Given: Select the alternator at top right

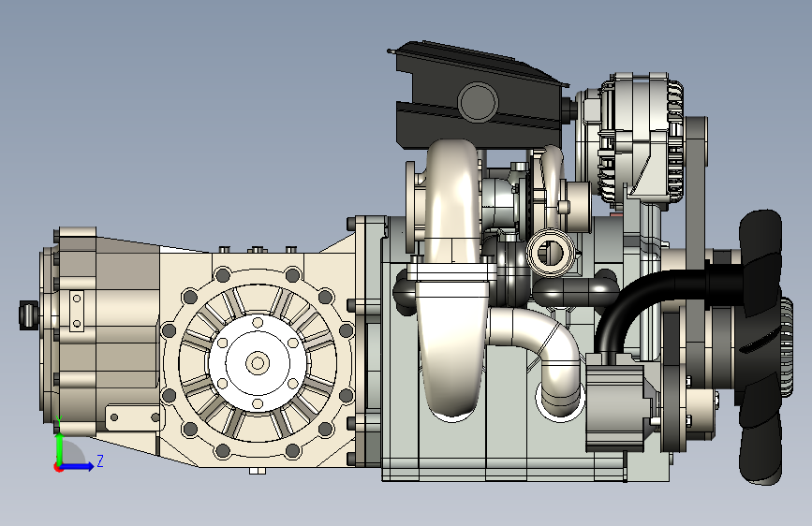Looking at the screenshot, I should pos(629,139).
